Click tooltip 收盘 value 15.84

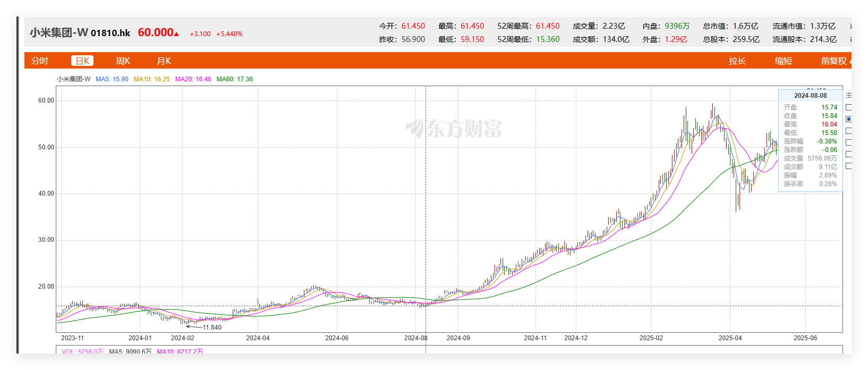pyautogui.click(x=829, y=116)
